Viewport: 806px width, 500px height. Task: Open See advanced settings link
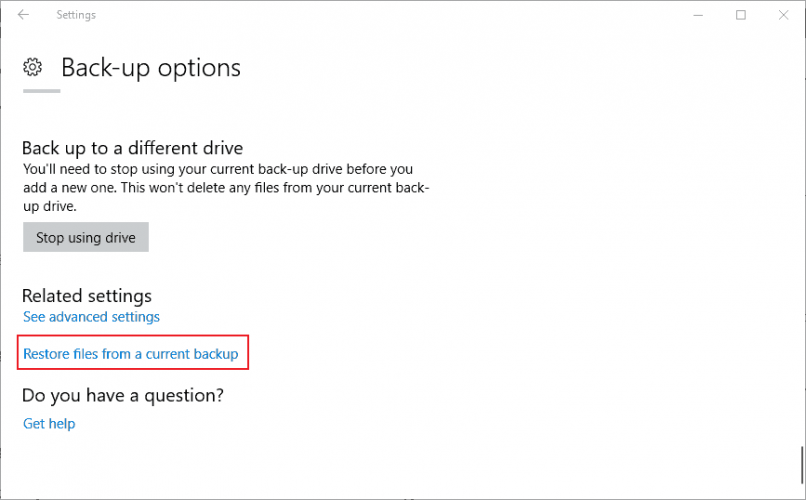pyautogui.click(x=91, y=317)
